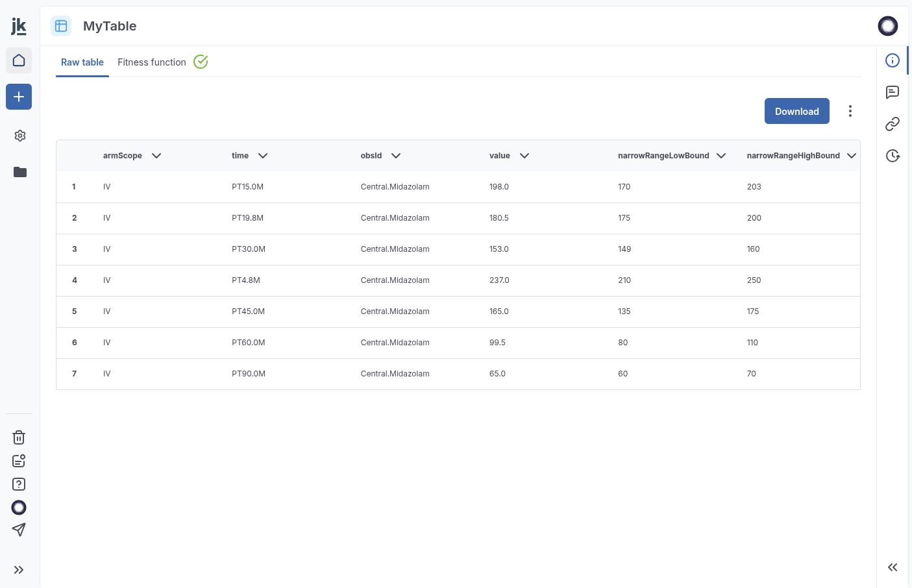The width and height of the screenshot is (912, 588).
Task: Open the help question mark icon
Action: [19, 484]
